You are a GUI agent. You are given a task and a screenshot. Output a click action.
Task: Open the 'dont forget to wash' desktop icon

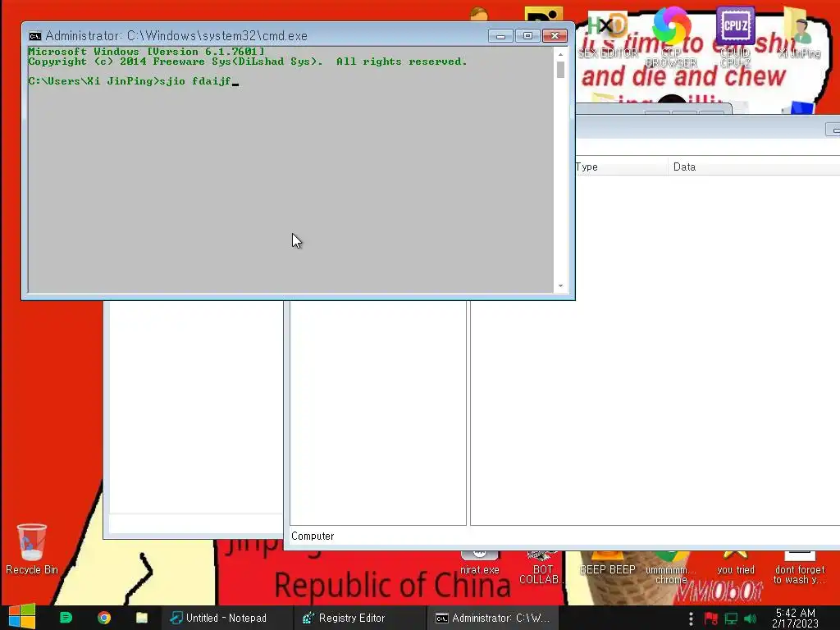(x=799, y=568)
